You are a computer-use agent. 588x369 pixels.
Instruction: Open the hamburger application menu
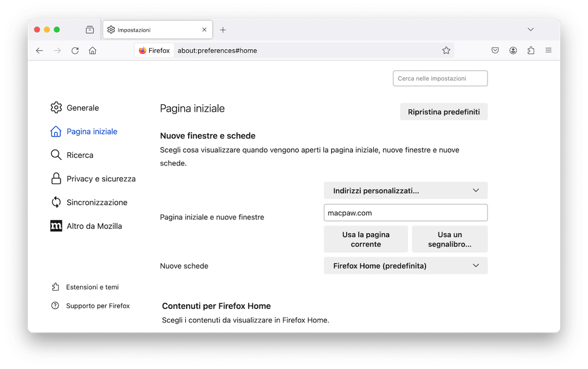(x=548, y=50)
